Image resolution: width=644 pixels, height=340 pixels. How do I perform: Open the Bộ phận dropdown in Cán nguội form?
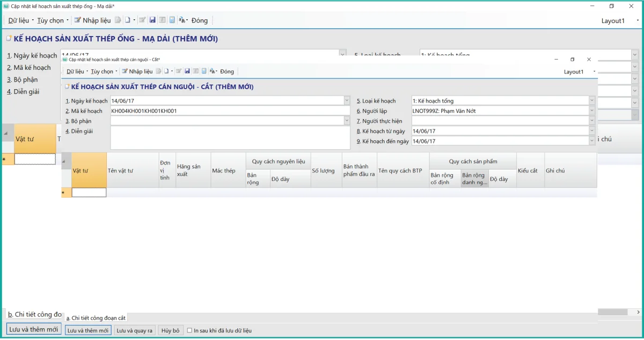[x=346, y=121]
